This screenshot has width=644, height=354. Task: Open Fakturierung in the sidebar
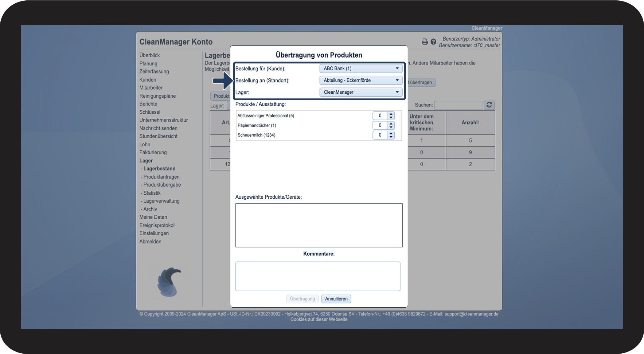[153, 152]
